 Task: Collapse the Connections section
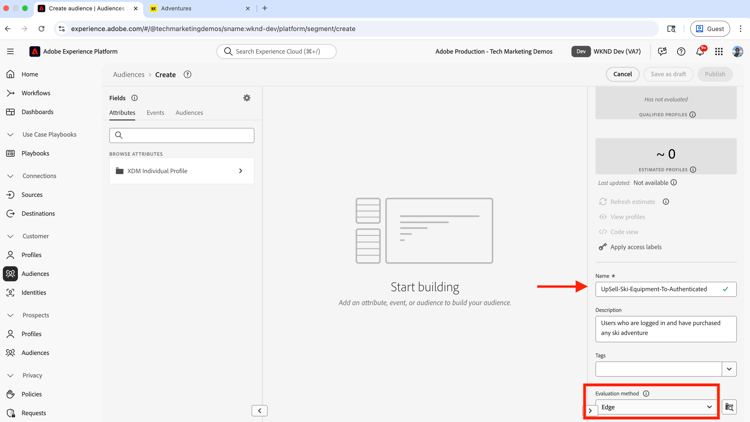coord(10,176)
